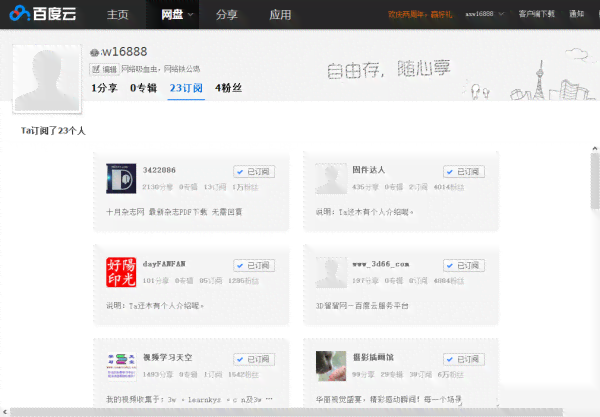Click the orange anniversary promotion link
The image size is (600, 417).
420,15
